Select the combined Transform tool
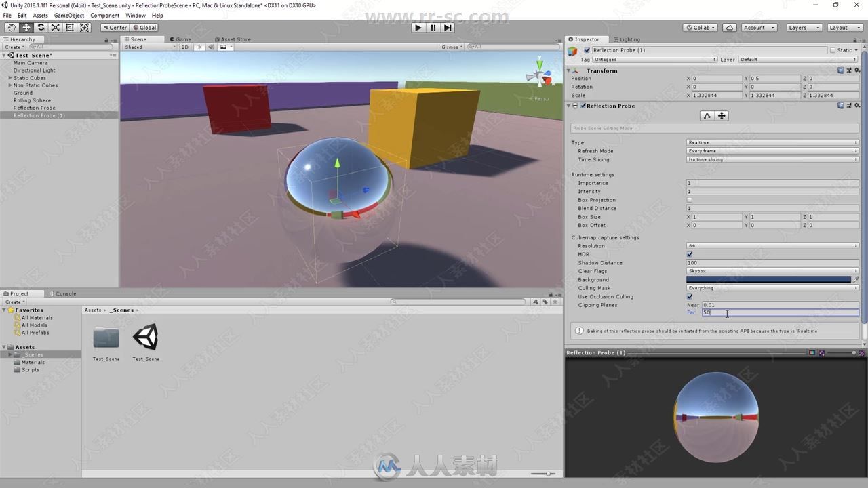Viewport: 868px width, 488px height. 85,28
